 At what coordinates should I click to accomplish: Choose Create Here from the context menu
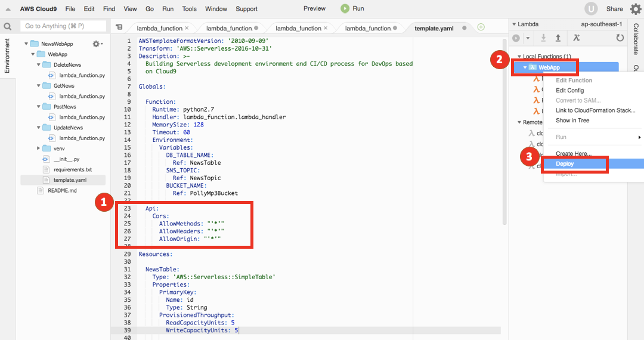click(x=574, y=153)
